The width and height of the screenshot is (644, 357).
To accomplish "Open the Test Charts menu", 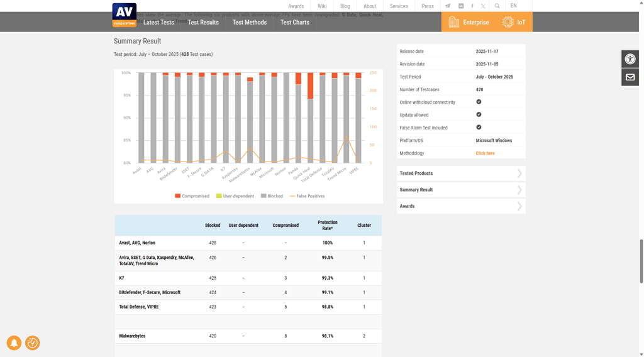I will tap(295, 22).
